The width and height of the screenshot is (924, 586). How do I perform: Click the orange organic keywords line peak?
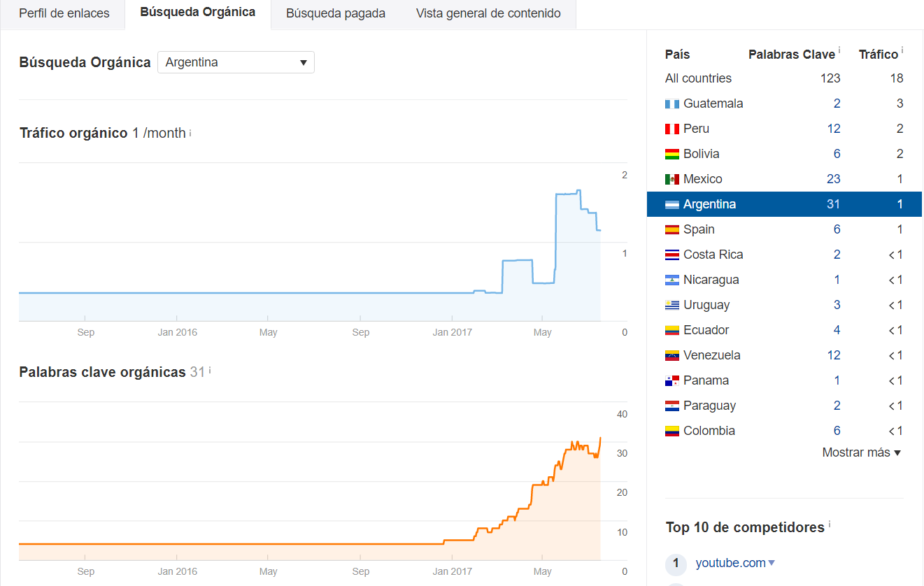click(600, 438)
